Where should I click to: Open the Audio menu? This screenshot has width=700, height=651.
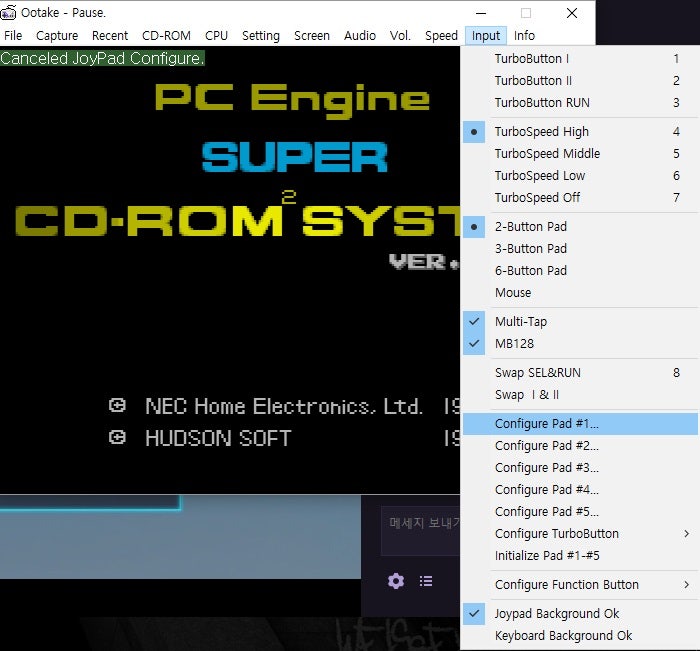[x=360, y=36]
